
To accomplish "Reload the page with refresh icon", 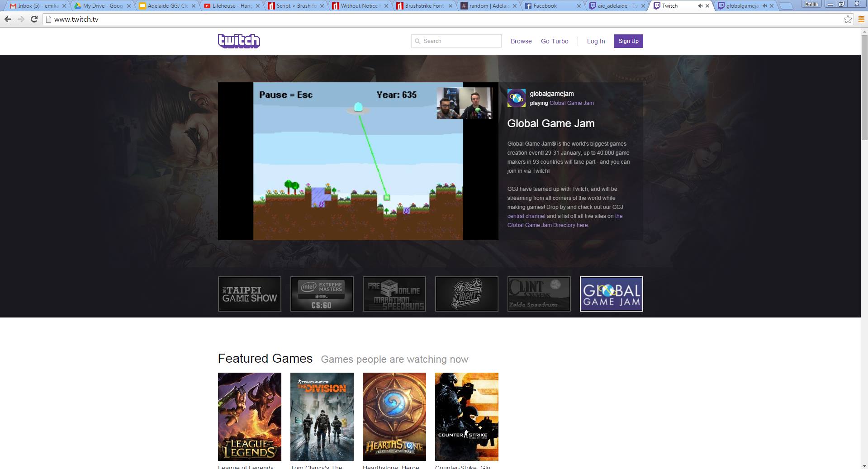I will click(x=34, y=19).
